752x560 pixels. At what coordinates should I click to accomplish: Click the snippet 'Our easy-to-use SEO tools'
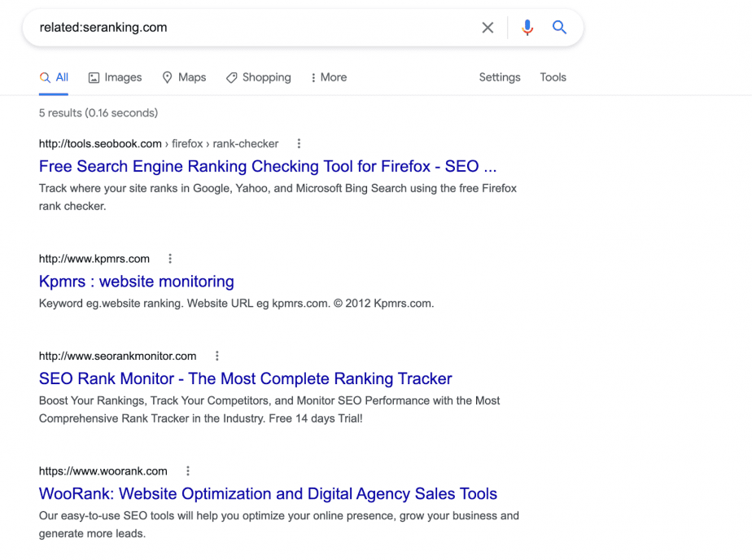pyautogui.click(x=278, y=524)
